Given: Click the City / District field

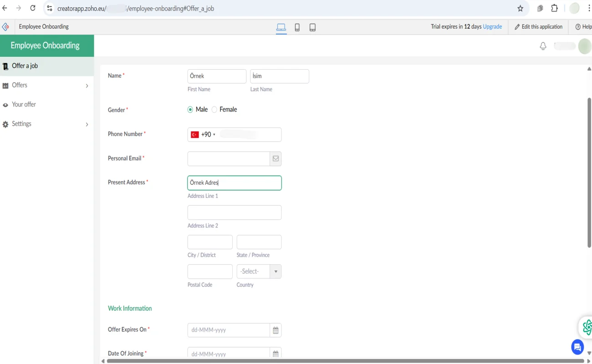Looking at the screenshot, I should tap(210, 242).
